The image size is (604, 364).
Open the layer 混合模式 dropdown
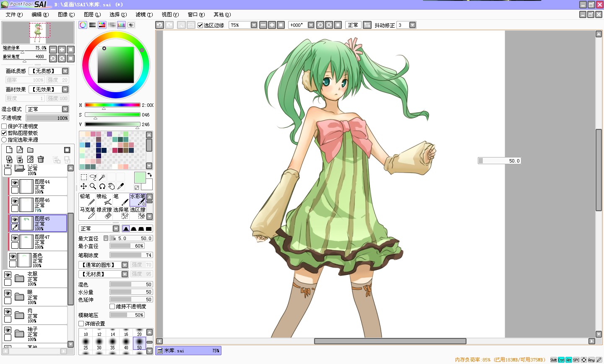pyautogui.click(x=65, y=109)
